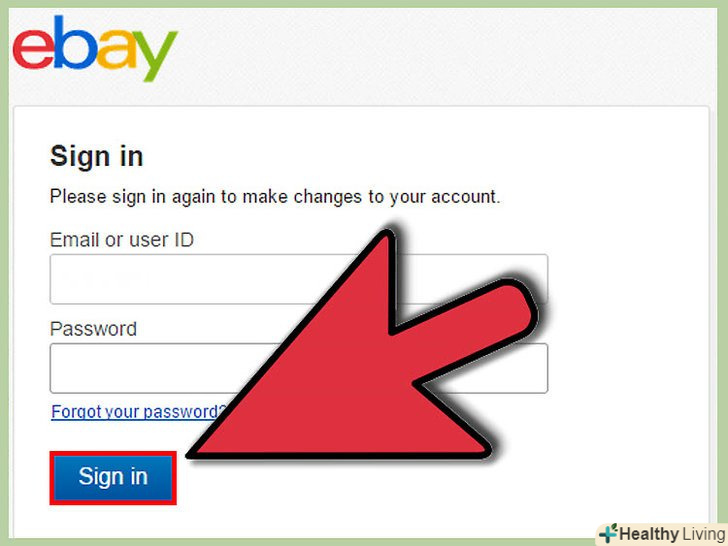Click the Please sign in again message

point(275,197)
